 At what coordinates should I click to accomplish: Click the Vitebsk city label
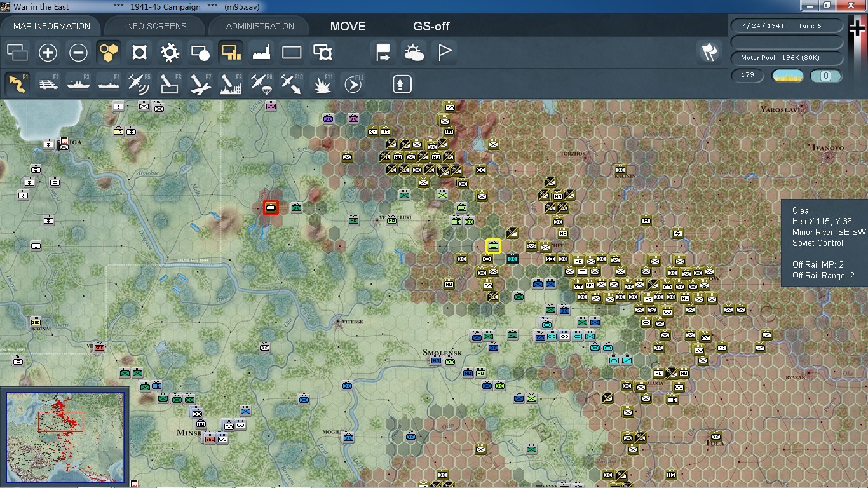351,322
